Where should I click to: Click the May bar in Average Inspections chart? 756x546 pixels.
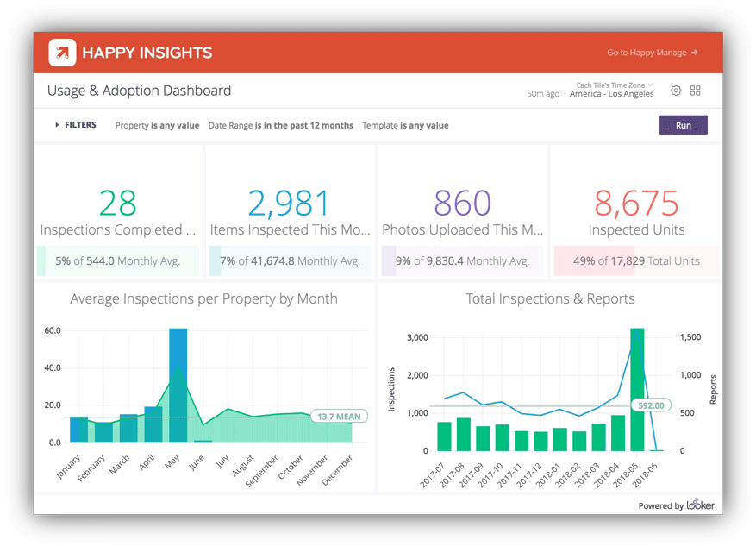click(178, 386)
